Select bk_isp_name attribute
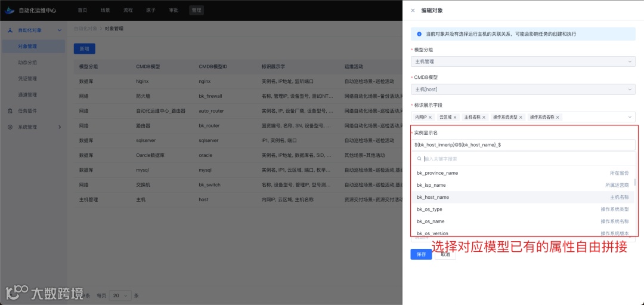Screen dimensions: 644x305 click(523, 185)
